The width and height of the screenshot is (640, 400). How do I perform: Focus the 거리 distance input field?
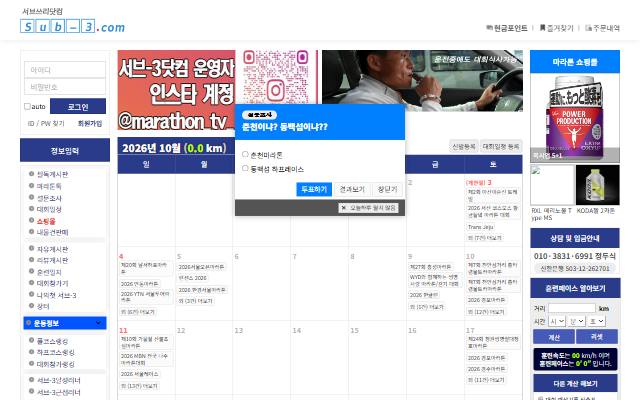572,308
